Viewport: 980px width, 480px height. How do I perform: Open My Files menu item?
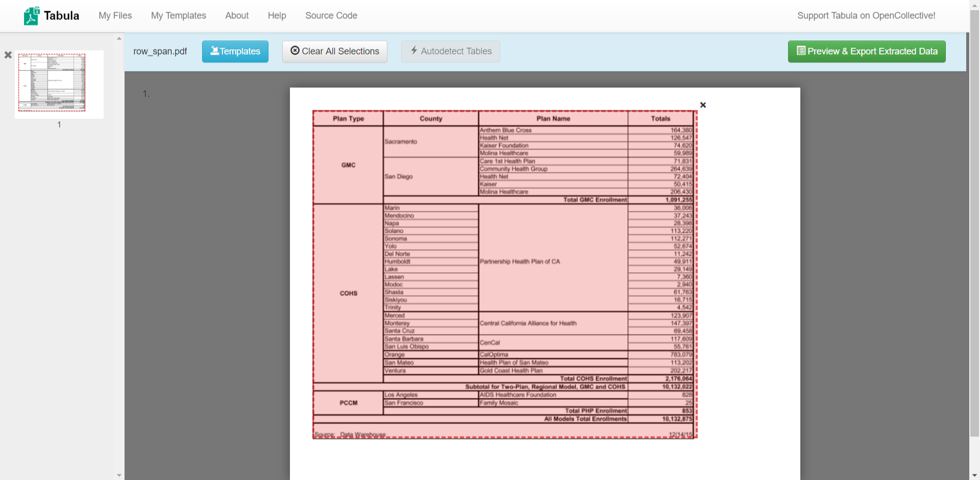(x=115, y=16)
